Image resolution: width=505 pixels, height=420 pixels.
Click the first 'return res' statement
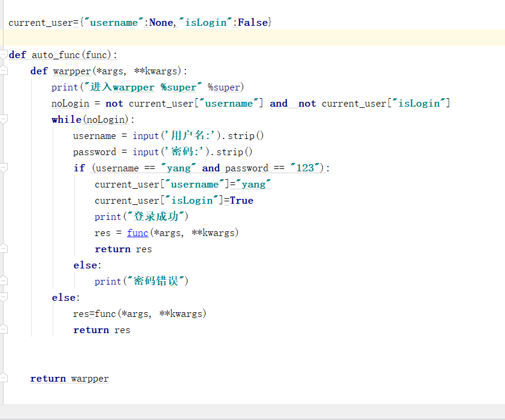click(123, 249)
